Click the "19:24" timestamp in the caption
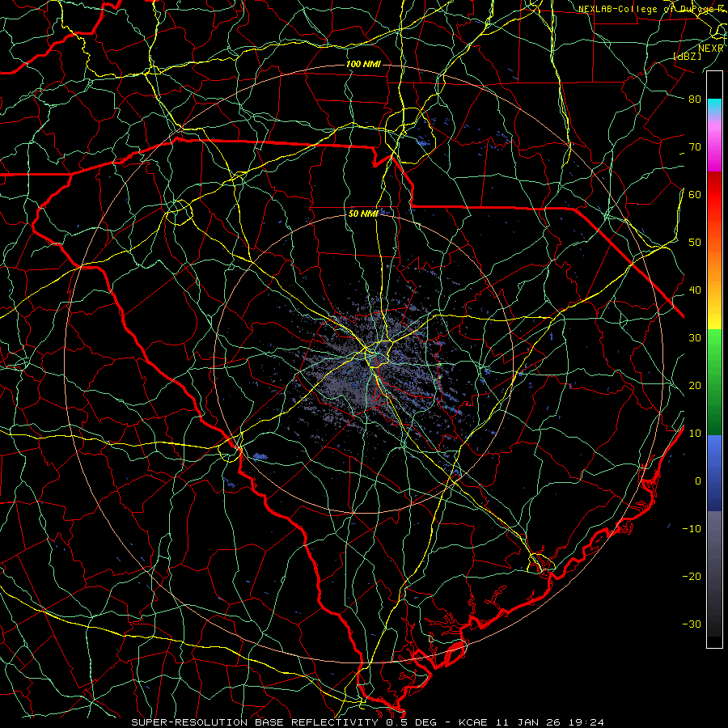Viewport: 728px width, 728px height. click(587, 722)
